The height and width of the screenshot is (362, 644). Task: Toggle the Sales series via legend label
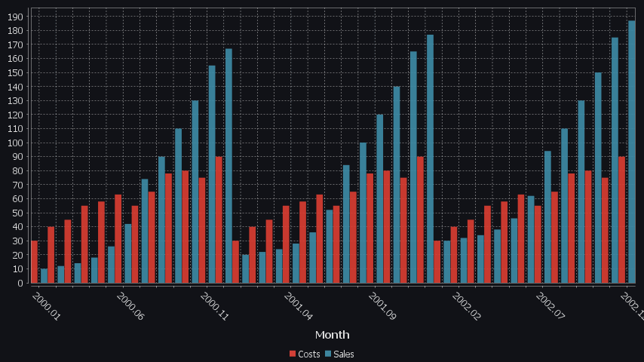tap(344, 354)
